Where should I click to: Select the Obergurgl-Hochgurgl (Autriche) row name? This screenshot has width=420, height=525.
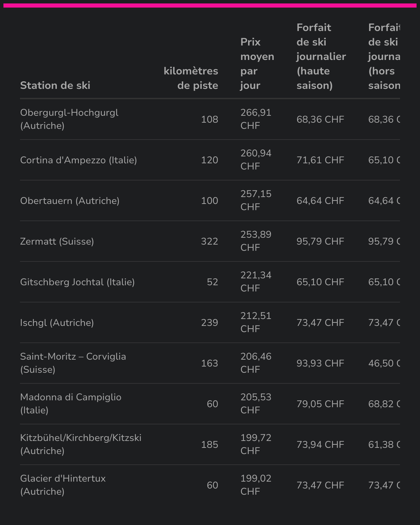click(69, 119)
